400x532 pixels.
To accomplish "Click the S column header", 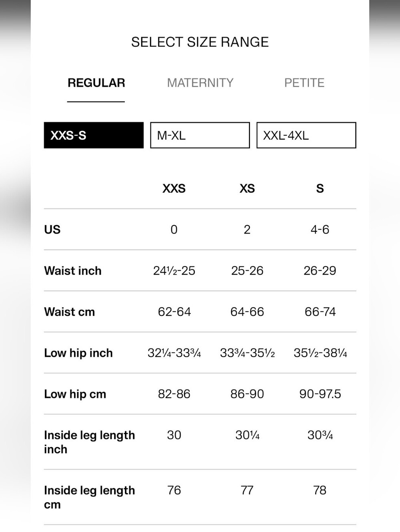I will click(x=320, y=188).
